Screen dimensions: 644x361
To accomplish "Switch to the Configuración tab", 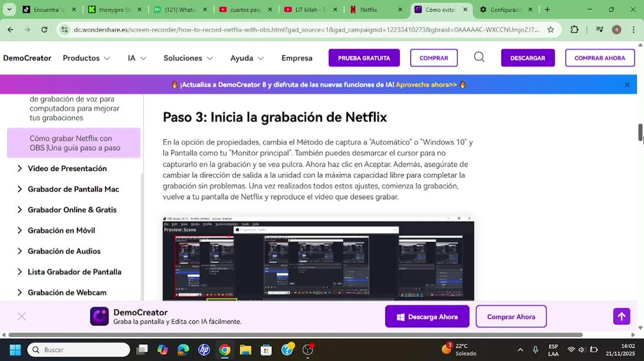I will pyautogui.click(x=506, y=10).
